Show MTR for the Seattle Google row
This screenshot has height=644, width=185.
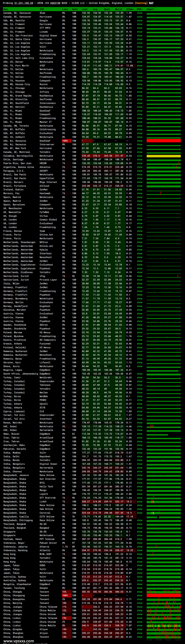(140, 20)
